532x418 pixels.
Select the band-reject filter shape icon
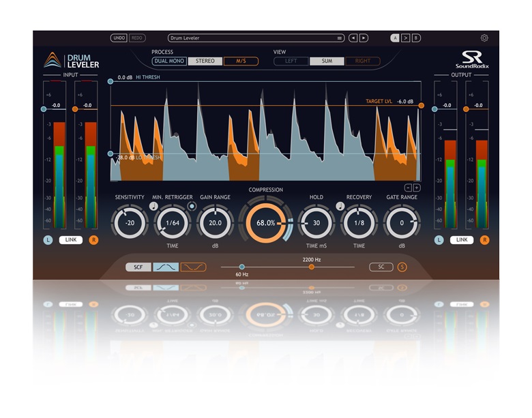[x=194, y=267]
